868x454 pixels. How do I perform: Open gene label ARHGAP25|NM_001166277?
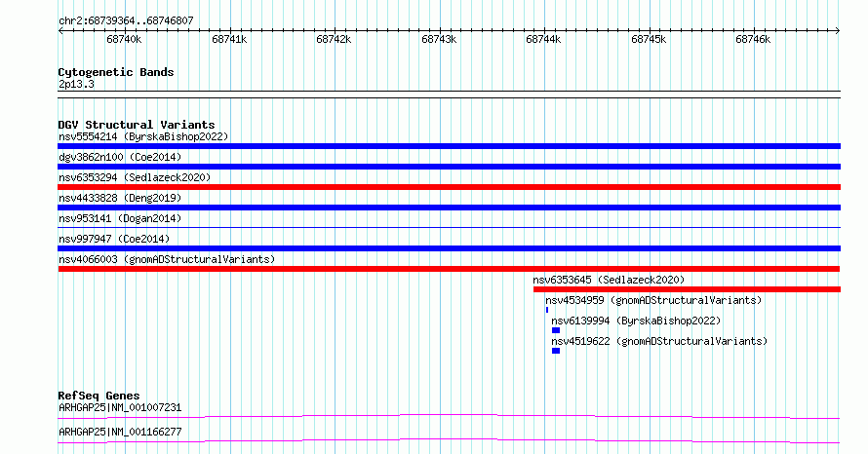(120, 433)
